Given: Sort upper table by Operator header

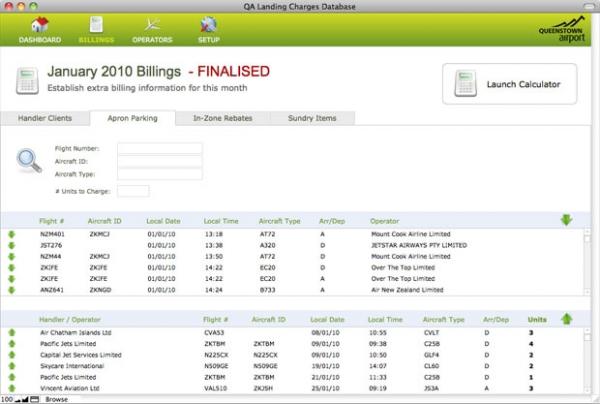Looking at the screenshot, I should coord(384,221).
